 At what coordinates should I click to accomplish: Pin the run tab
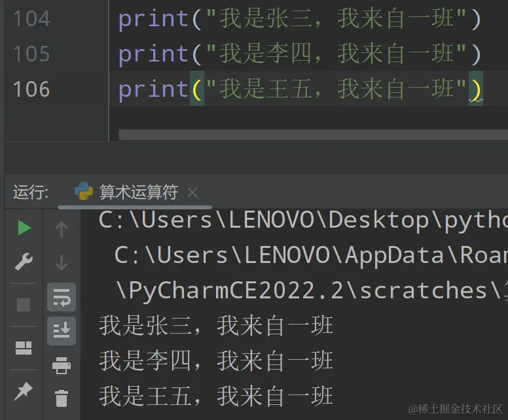click(x=24, y=391)
